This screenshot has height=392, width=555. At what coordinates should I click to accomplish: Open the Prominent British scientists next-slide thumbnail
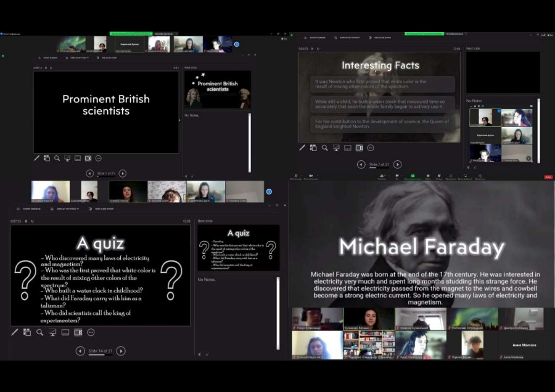tap(217, 89)
